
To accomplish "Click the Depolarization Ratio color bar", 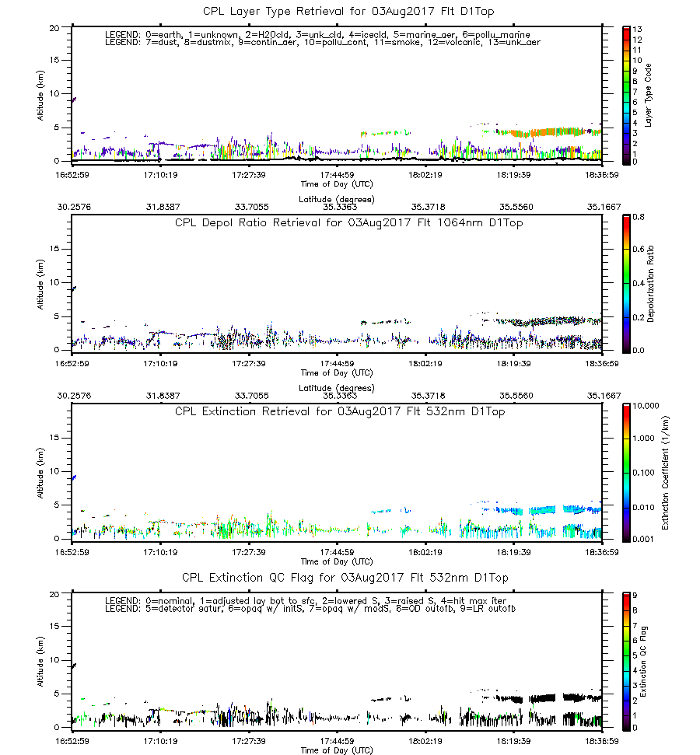I will tap(626, 284).
